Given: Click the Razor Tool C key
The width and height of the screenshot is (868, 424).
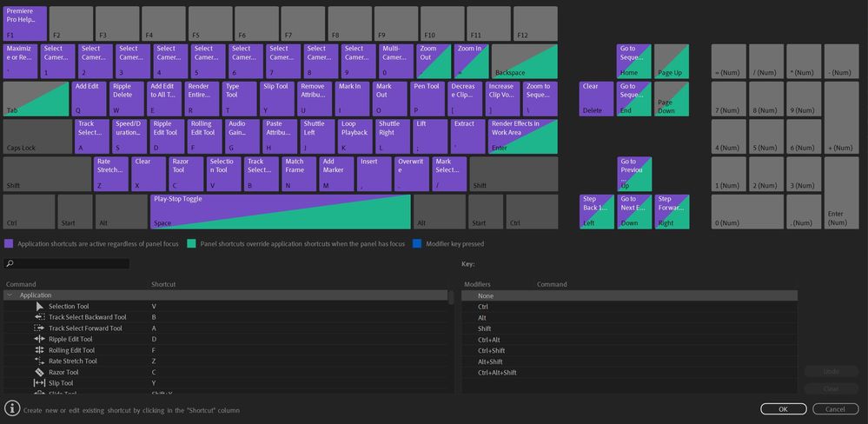Looking at the screenshot, I should pos(186,174).
